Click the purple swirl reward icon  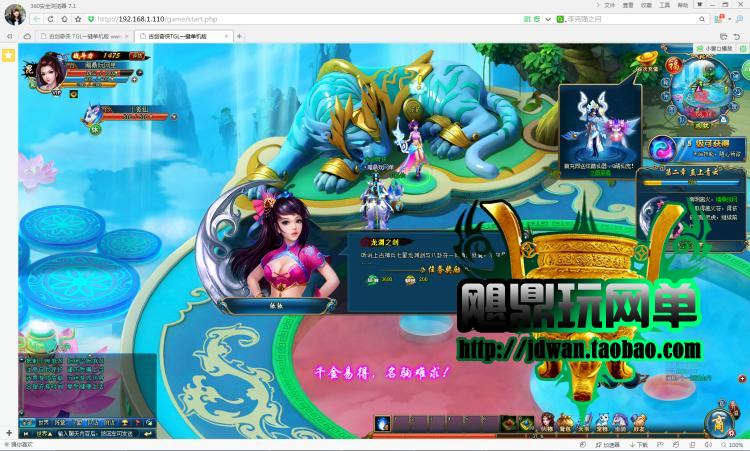click(x=661, y=148)
